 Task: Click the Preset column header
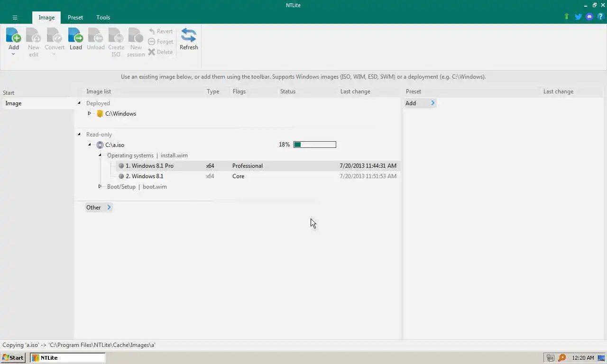point(414,91)
